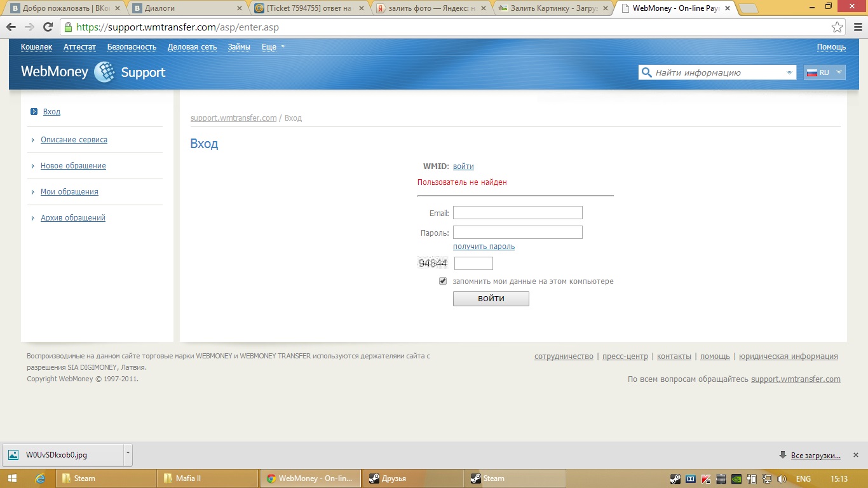Click the green padlock in the address bar
The width and height of the screenshot is (868, 488).
pos(69,27)
